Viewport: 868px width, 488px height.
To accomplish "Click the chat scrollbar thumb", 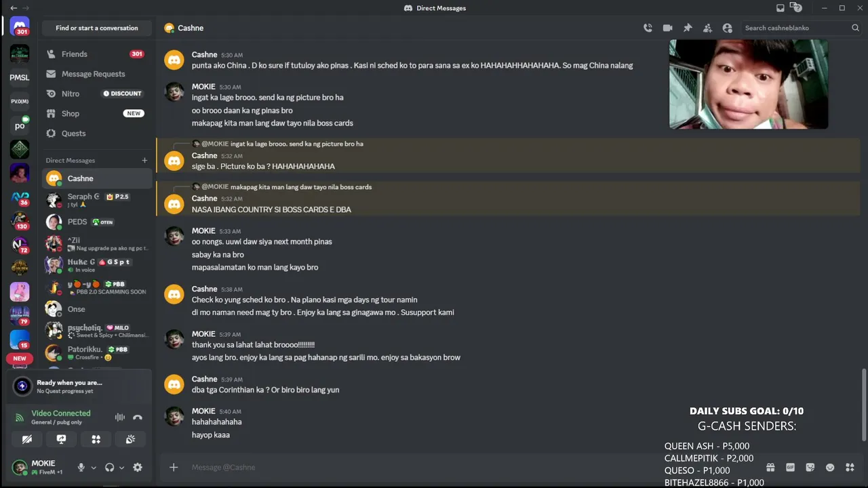I will tap(863, 404).
